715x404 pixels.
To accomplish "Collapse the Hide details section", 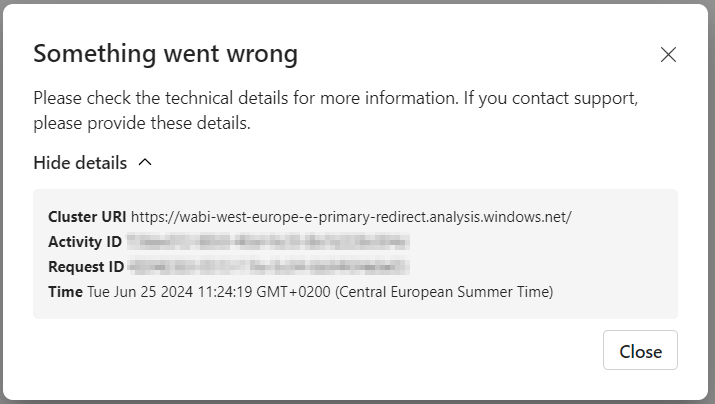I will click(80, 162).
